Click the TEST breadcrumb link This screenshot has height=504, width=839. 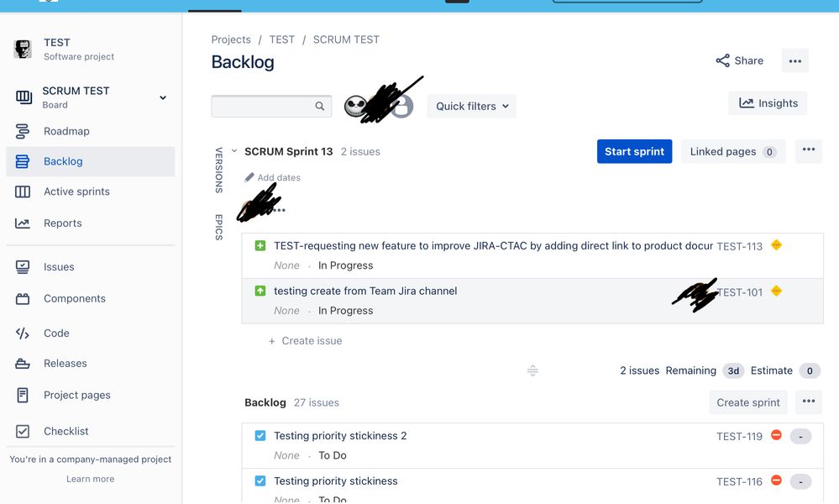(282, 39)
